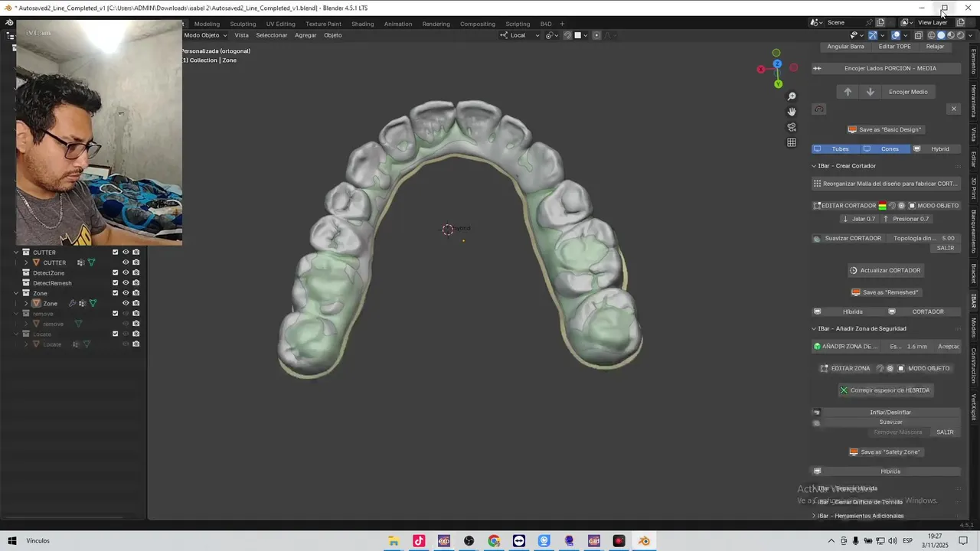This screenshot has width=980, height=551.
Task: Open the Sculpting workspace tab
Action: pos(243,24)
